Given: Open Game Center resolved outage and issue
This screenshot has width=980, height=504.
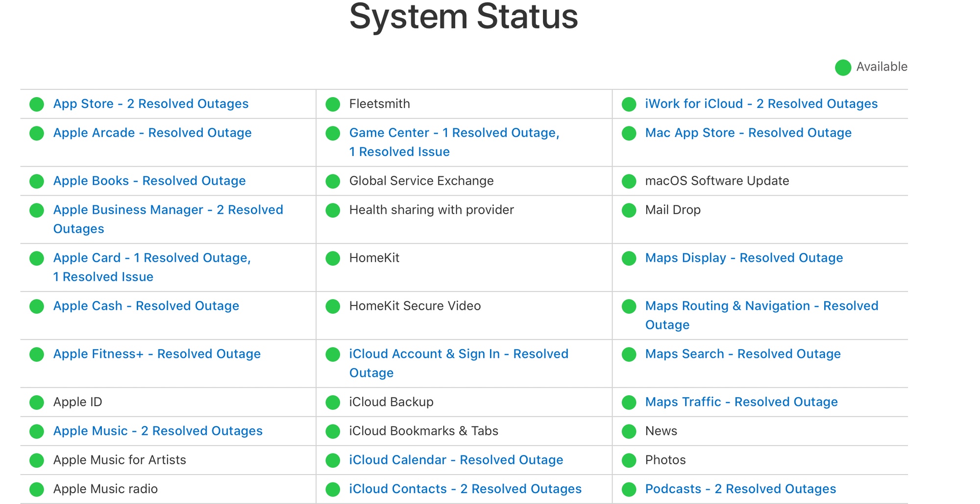Looking at the screenshot, I should click(x=454, y=142).
